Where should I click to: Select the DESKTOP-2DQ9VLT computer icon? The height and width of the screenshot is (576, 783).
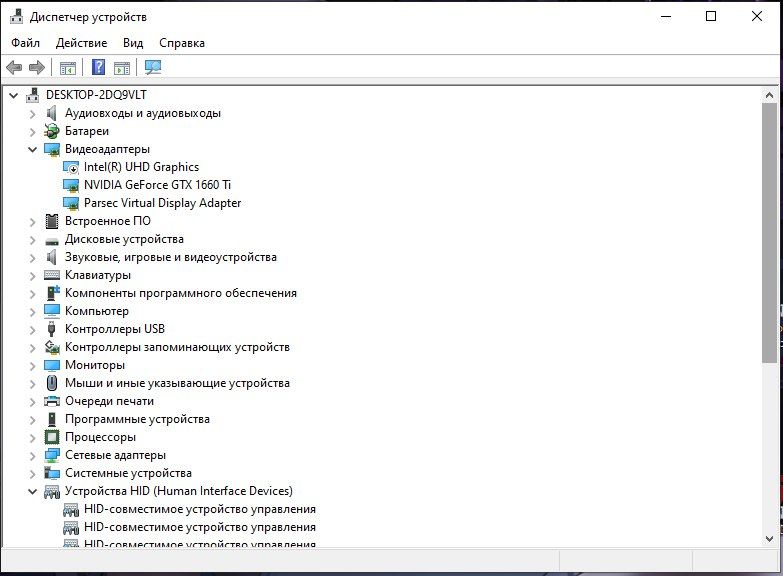point(33,95)
